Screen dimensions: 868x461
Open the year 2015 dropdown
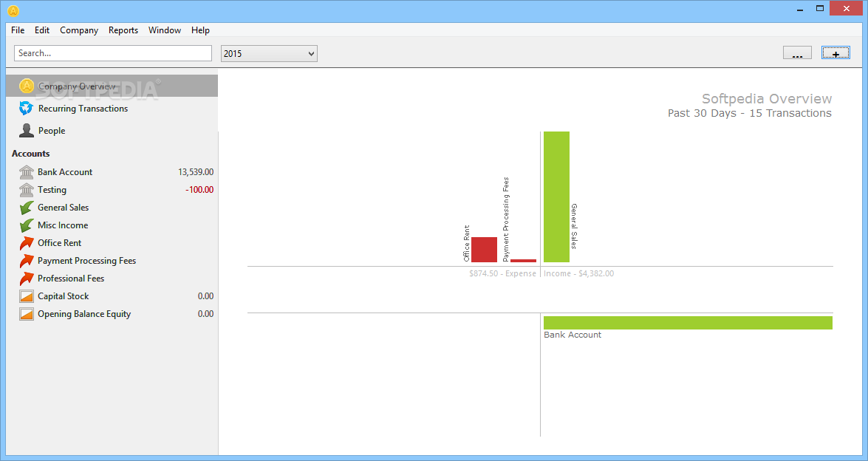tap(269, 54)
